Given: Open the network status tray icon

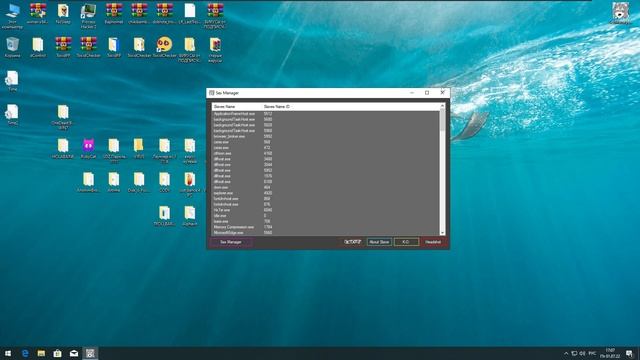Looking at the screenshot, I should tap(574, 353).
